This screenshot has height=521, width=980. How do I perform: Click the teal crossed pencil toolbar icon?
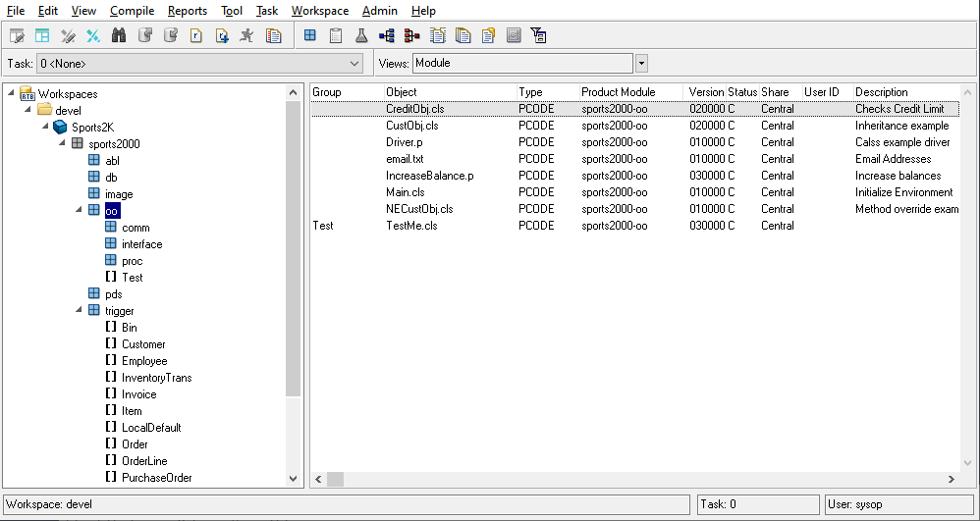click(93, 35)
